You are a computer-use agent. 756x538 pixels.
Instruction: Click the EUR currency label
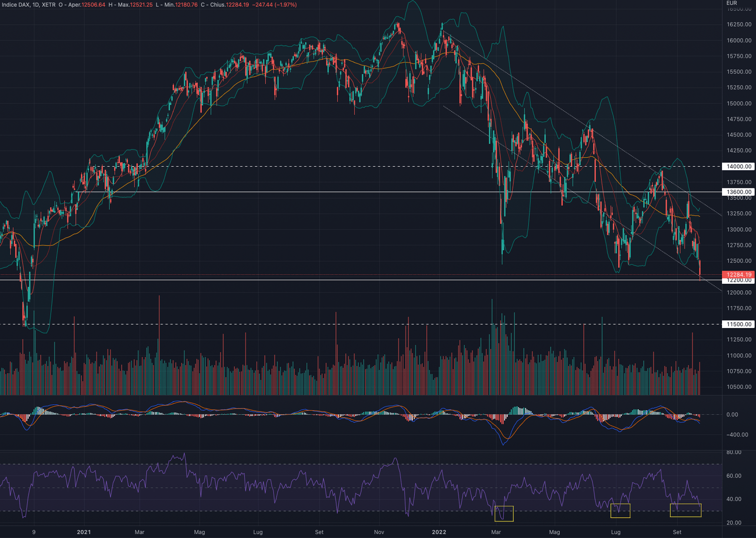coord(732,3)
